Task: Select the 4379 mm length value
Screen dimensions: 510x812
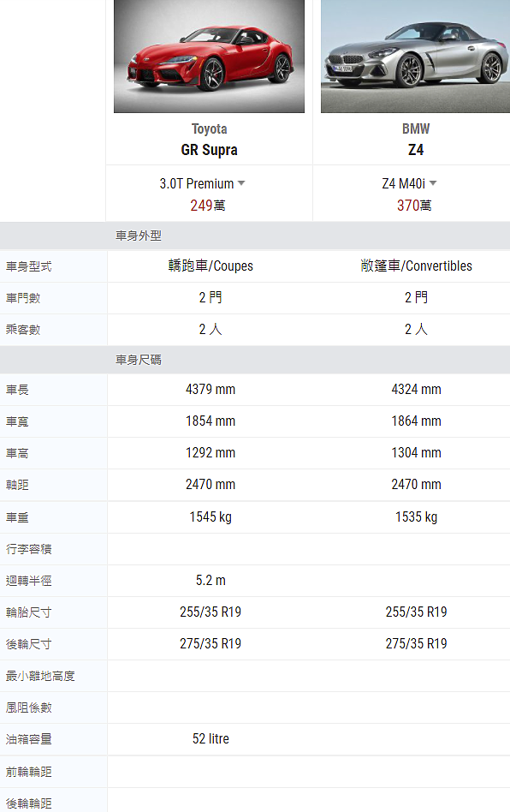Action: pos(211,390)
